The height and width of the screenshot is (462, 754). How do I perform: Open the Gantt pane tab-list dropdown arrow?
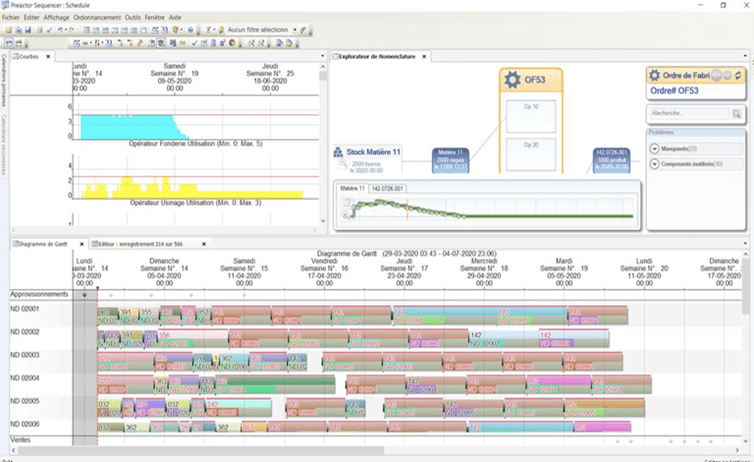click(x=745, y=244)
